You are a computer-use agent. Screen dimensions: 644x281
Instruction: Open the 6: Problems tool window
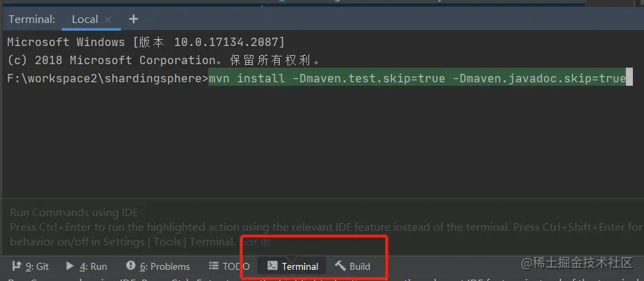(158, 266)
